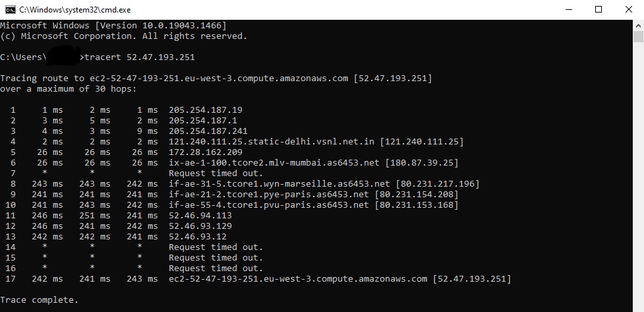Click the cmd.exe icon in the title bar
Image resolution: width=644 pixels, height=312 pixels.
point(10,9)
